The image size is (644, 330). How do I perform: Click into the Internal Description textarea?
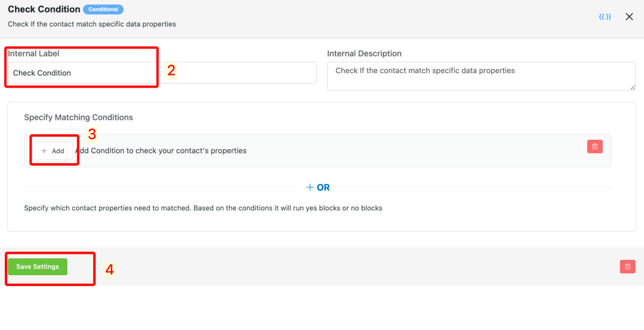(x=480, y=76)
